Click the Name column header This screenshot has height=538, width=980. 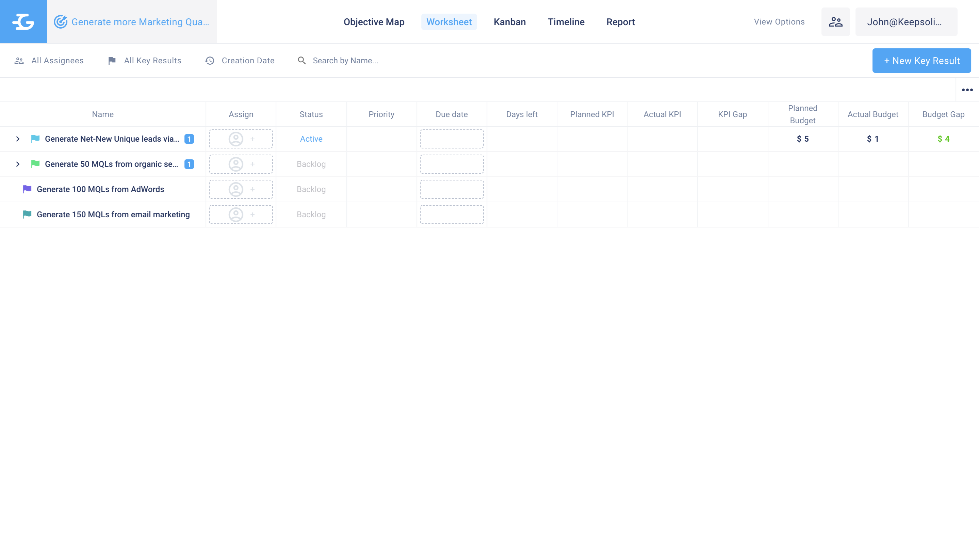pyautogui.click(x=103, y=114)
